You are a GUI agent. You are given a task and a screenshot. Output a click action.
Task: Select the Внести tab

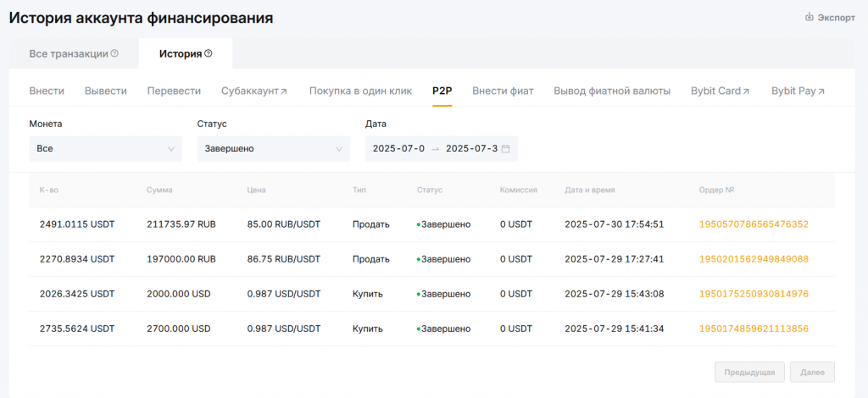[x=47, y=91]
